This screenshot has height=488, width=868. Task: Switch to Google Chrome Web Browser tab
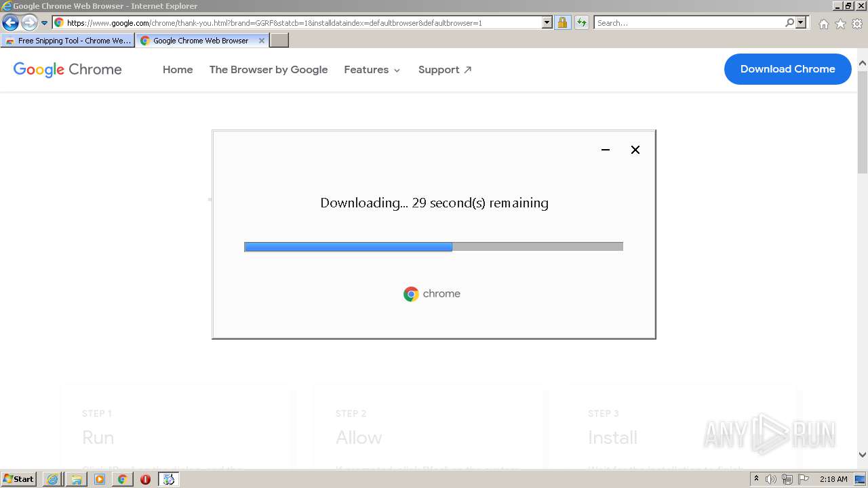tap(197, 41)
